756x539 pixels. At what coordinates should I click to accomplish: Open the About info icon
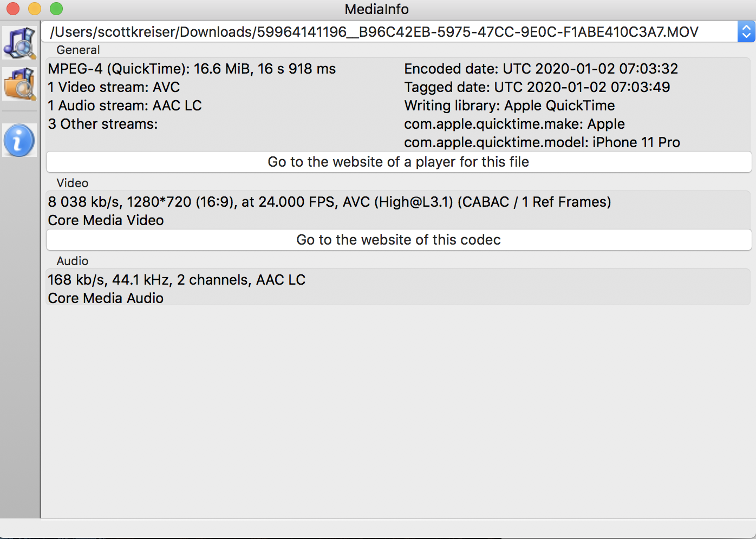point(19,140)
